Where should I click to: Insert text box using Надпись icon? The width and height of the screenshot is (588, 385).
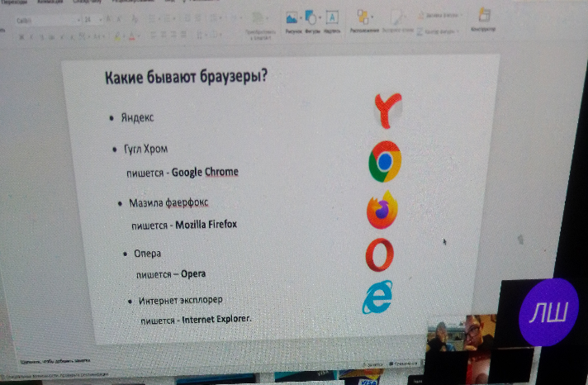click(x=332, y=18)
